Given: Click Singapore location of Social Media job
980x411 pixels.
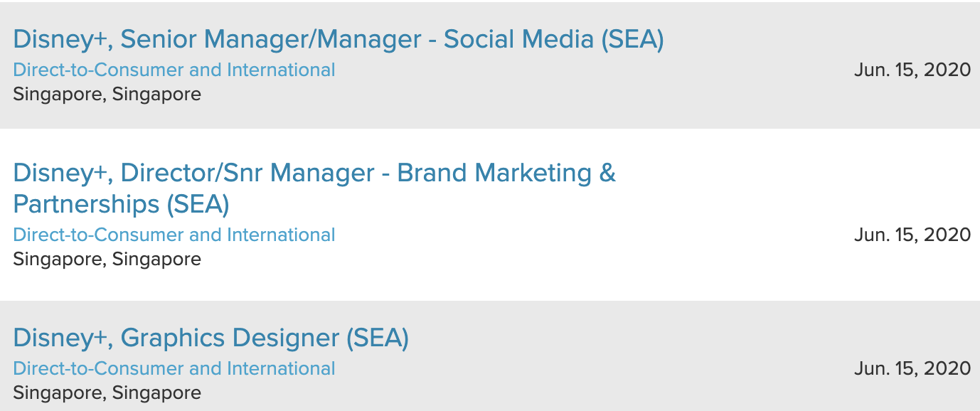Looking at the screenshot, I should (x=107, y=95).
